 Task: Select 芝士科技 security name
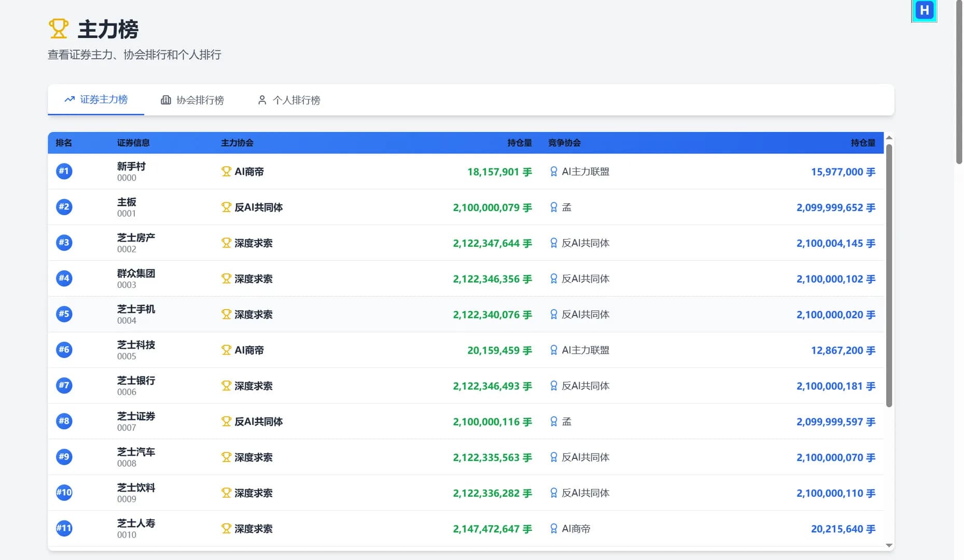136,345
